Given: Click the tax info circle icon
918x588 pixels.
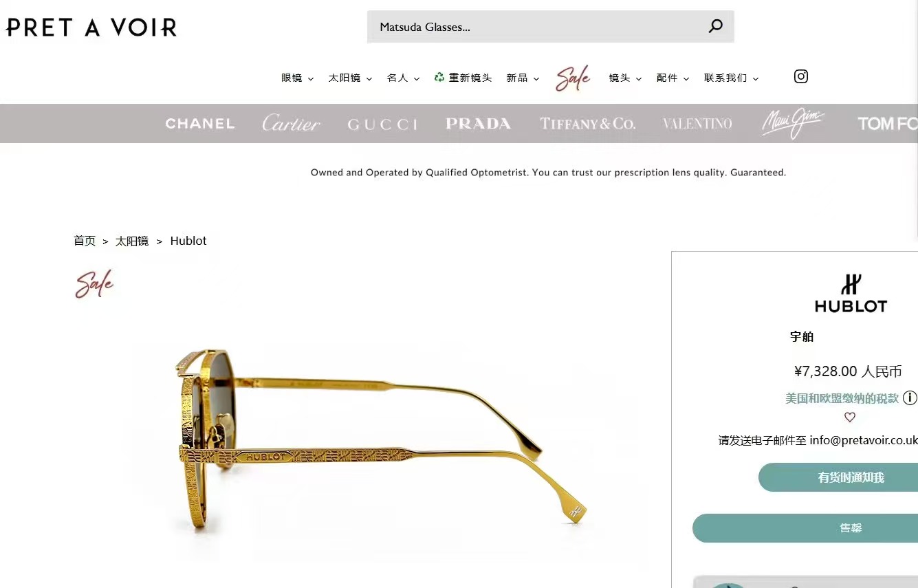Looking at the screenshot, I should click(x=910, y=398).
